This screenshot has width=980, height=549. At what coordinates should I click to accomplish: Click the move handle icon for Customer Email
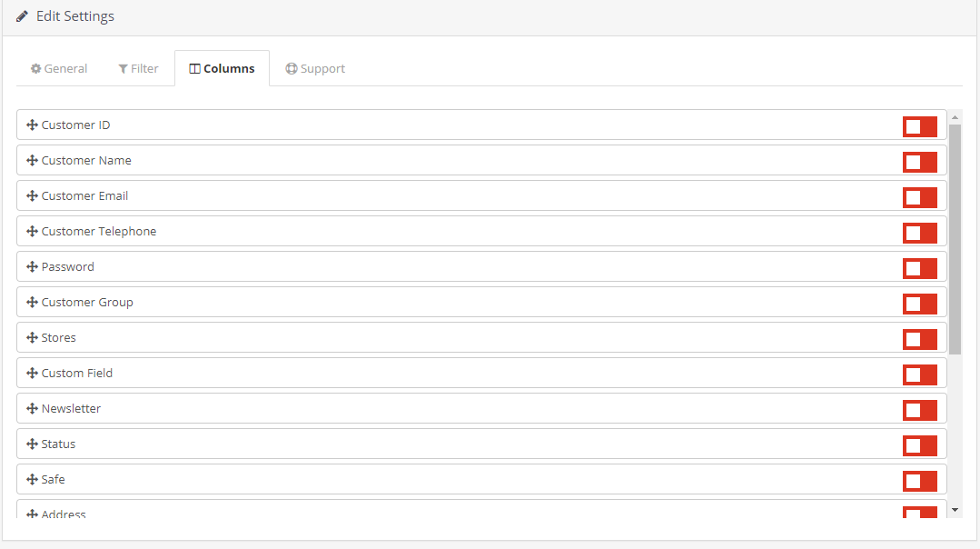click(x=32, y=195)
